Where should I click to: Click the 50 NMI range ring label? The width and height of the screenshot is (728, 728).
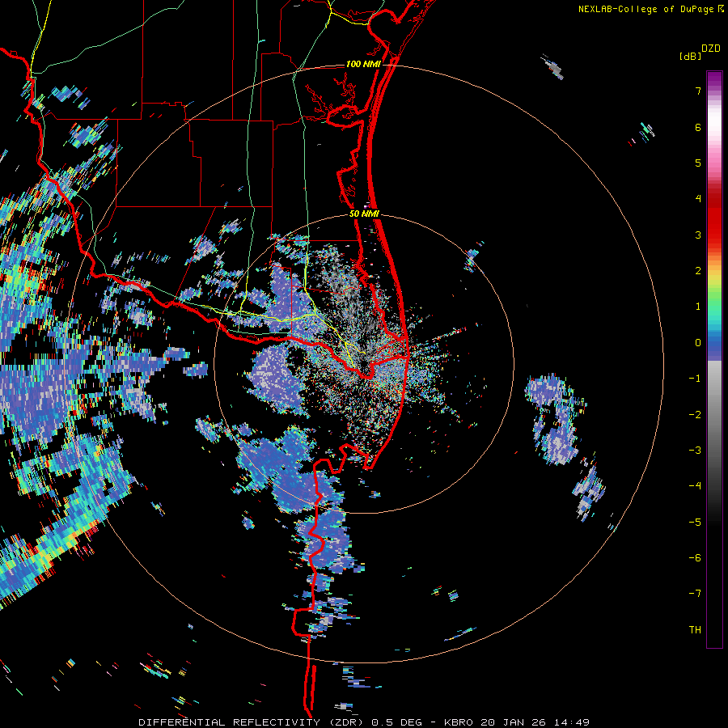point(364,214)
